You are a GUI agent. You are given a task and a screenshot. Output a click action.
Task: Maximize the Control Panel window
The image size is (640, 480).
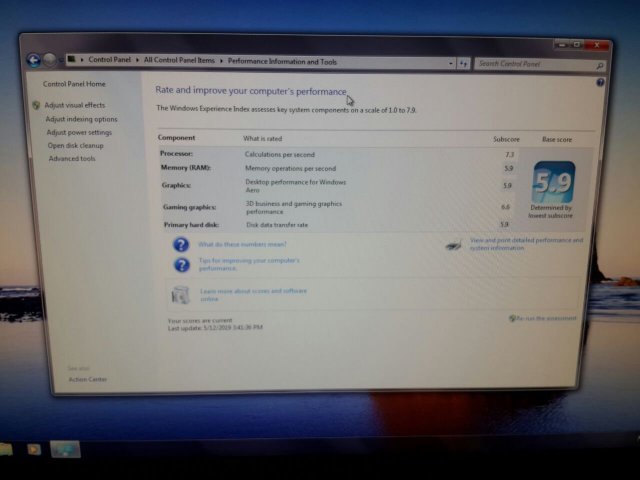point(577,44)
